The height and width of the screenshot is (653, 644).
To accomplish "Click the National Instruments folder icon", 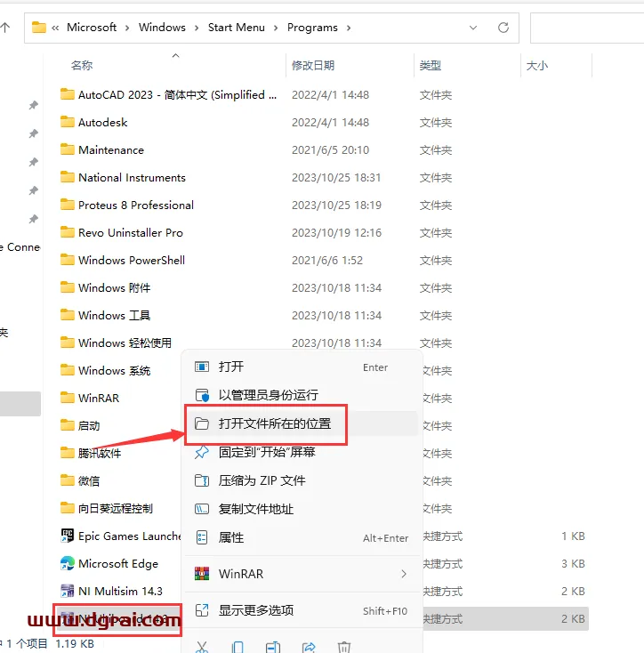I will pyautogui.click(x=68, y=177).
